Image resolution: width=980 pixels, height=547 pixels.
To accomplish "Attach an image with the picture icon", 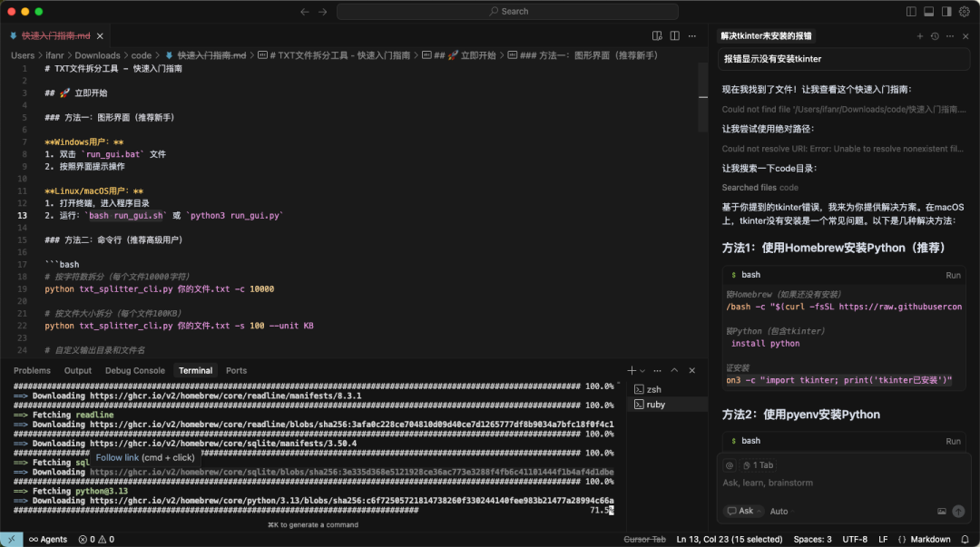I will 941,511.
